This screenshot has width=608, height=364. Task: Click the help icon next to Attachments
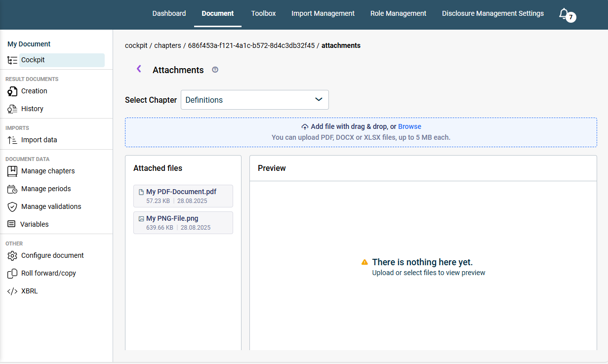[x=215, y=70]
